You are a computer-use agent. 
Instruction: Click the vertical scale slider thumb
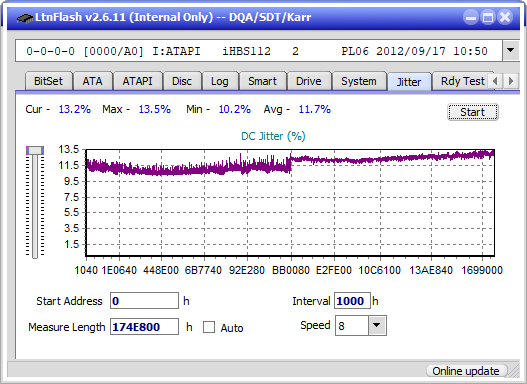35,150
